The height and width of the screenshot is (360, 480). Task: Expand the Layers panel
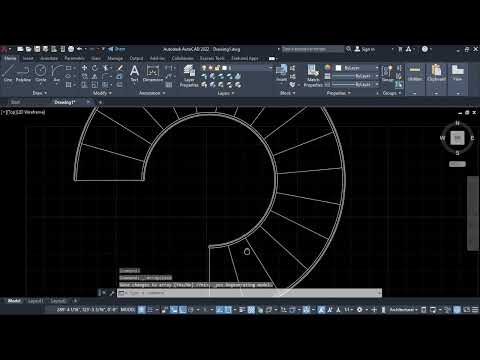click(x=226, y=93)
